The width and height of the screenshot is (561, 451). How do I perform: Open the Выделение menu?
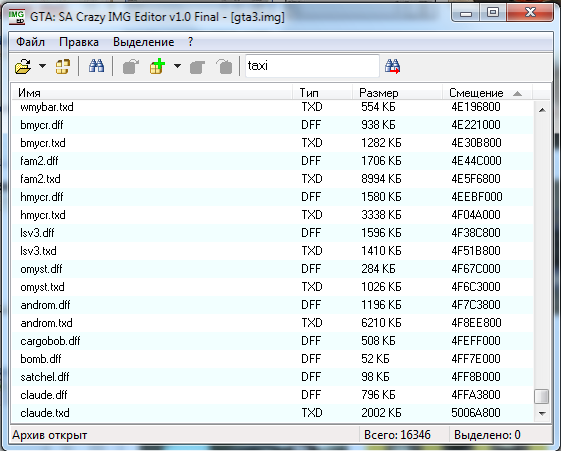click(x=143, y=42)
